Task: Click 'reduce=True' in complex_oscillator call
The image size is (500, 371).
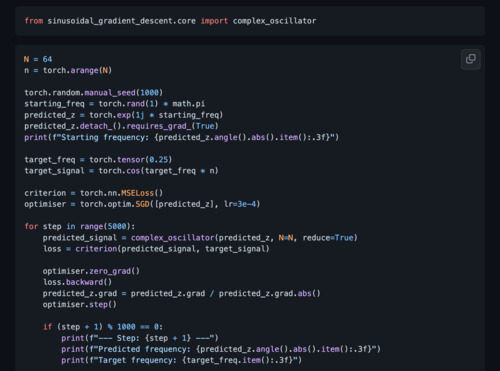Action: 328,238
